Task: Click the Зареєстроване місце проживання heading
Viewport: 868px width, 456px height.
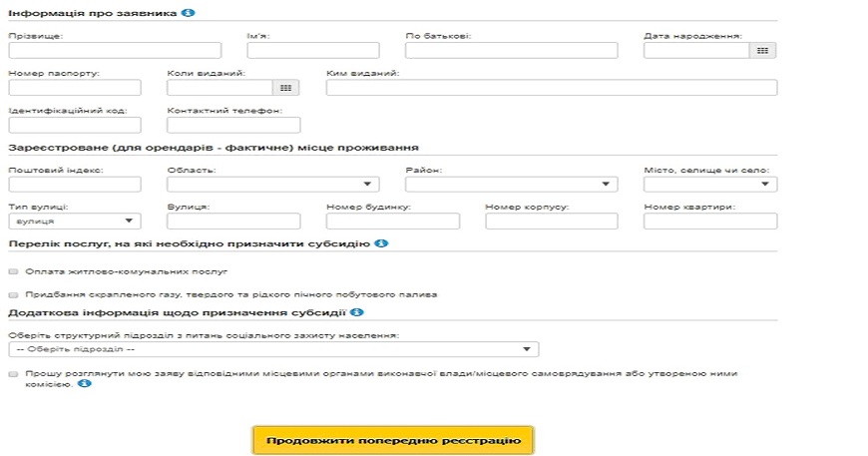Action: click(214, 148)
